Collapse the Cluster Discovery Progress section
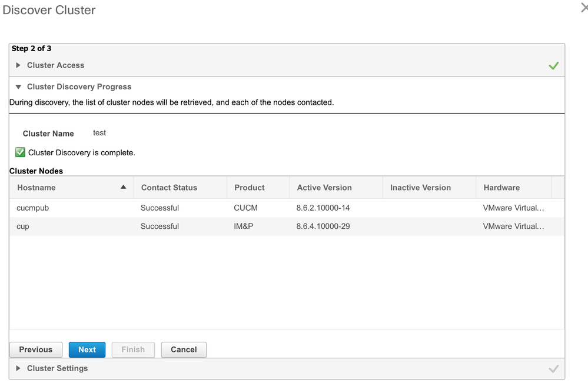This screenshot has width=588, height=383. [x=18, y=87]
